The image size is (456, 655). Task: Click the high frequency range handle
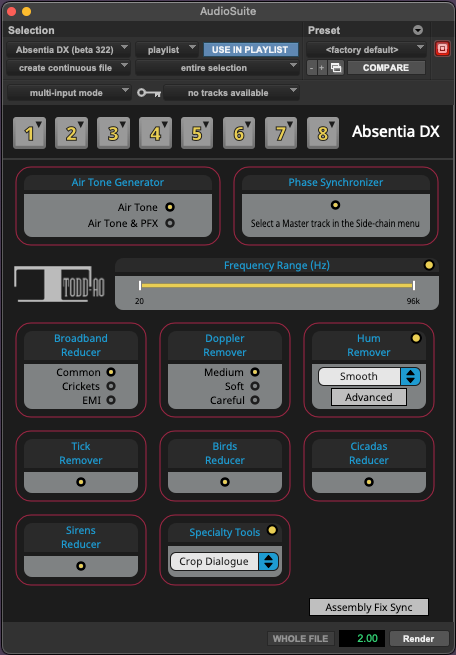pyautogui.click(x=413, y=286)
